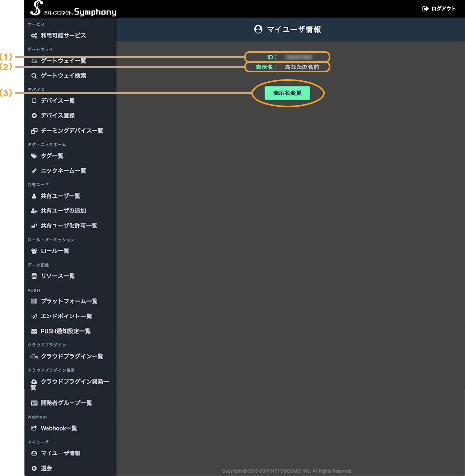
Task: Click the plus circle icon beside デバイス登録
Action: click(34, 115)
